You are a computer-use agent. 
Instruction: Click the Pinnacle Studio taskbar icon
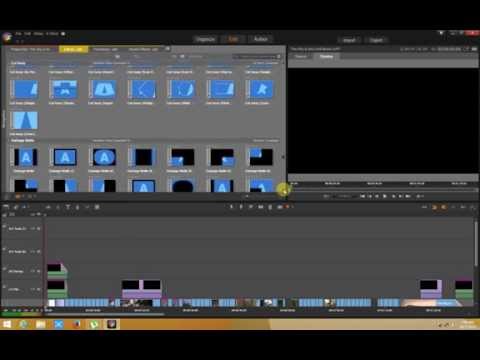tap(112, 324)
